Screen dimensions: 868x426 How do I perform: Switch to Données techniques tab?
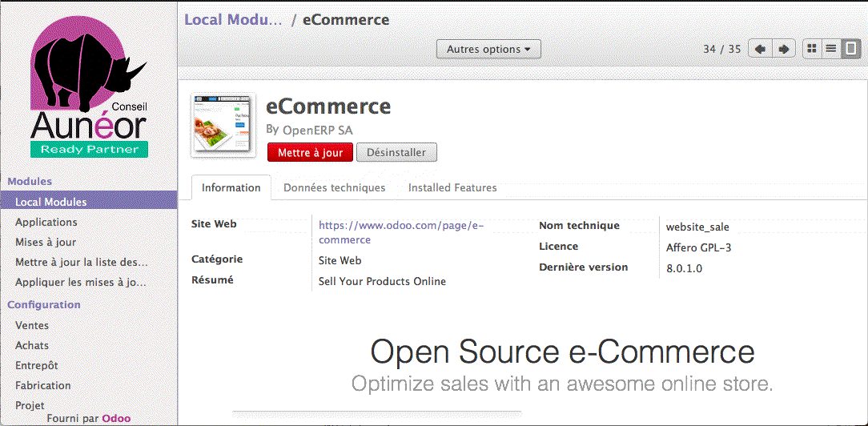(x=335, y=188)
